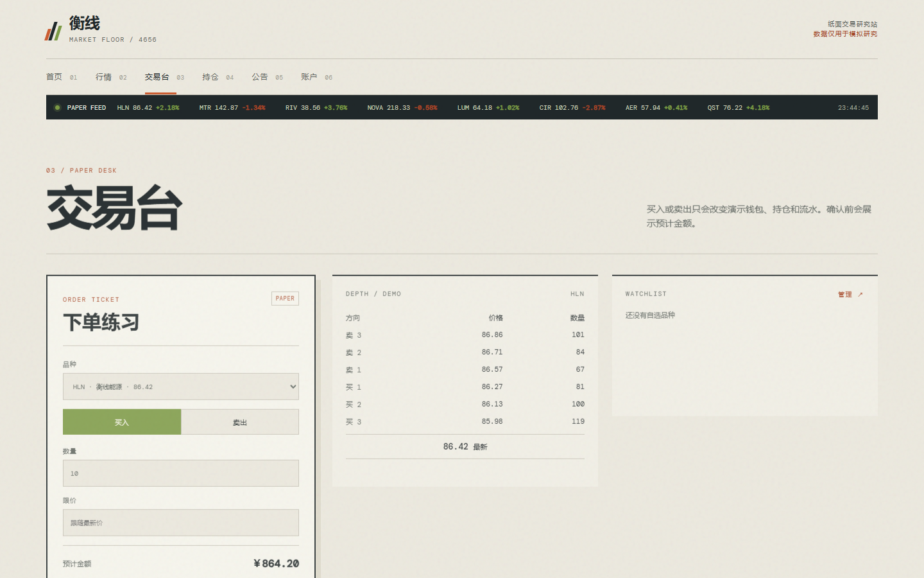This screenshot has width=924, height=578.
Task: Open 公告 announcements tab
Action: 267,77
